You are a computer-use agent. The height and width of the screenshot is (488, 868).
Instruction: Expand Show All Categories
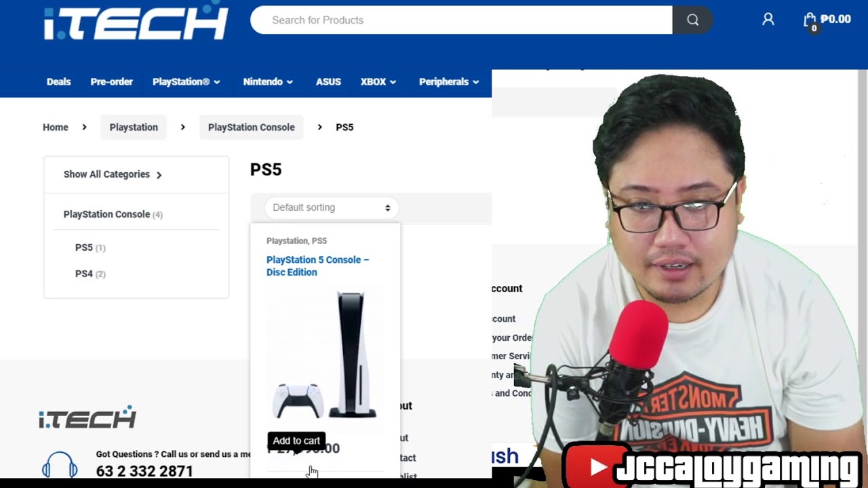[x=113, y=174]
